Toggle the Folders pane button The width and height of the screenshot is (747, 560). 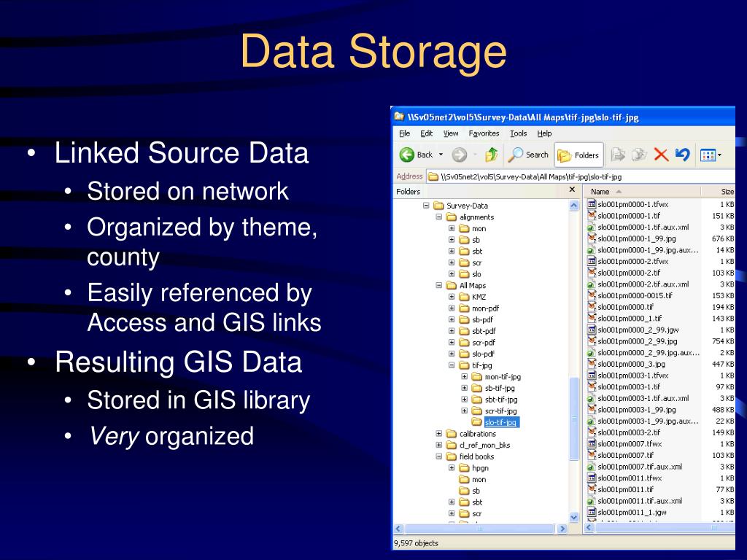(x=578, y=155)
